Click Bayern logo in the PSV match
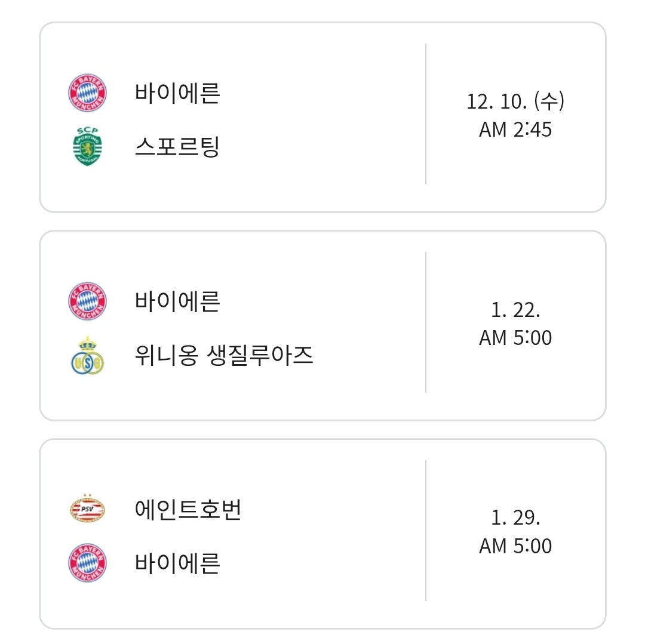Image resolution: width=645 pixels, height=644 pixels. [87, 563]
